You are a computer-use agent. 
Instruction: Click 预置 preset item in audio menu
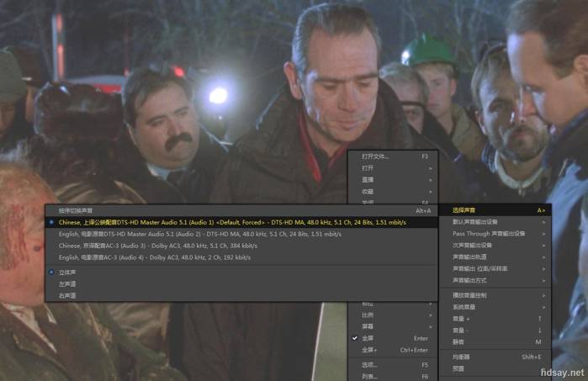495,368
